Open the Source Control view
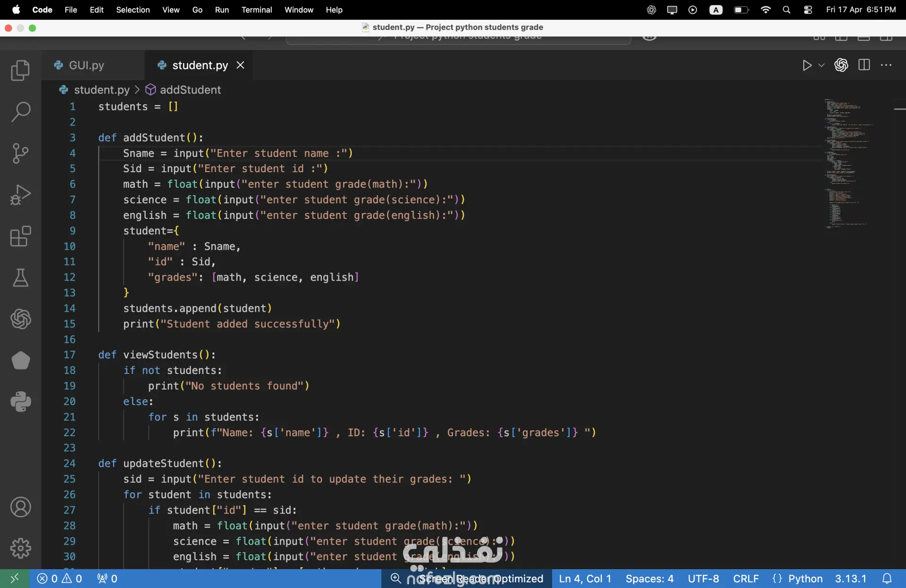906x588 pixels. pos(20,153)
